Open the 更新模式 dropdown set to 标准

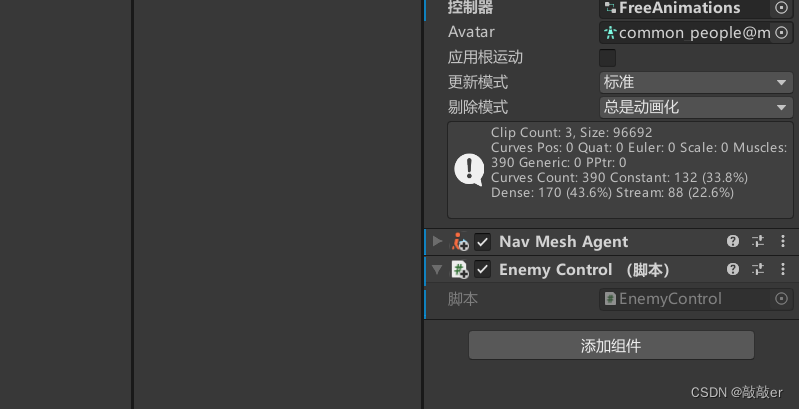[696, 82]
